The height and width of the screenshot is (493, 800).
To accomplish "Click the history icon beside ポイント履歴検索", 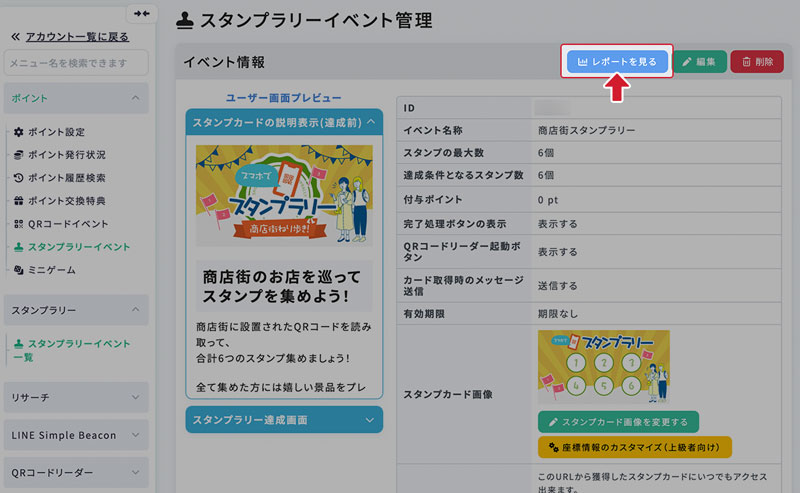I will (x=19, y=178).
